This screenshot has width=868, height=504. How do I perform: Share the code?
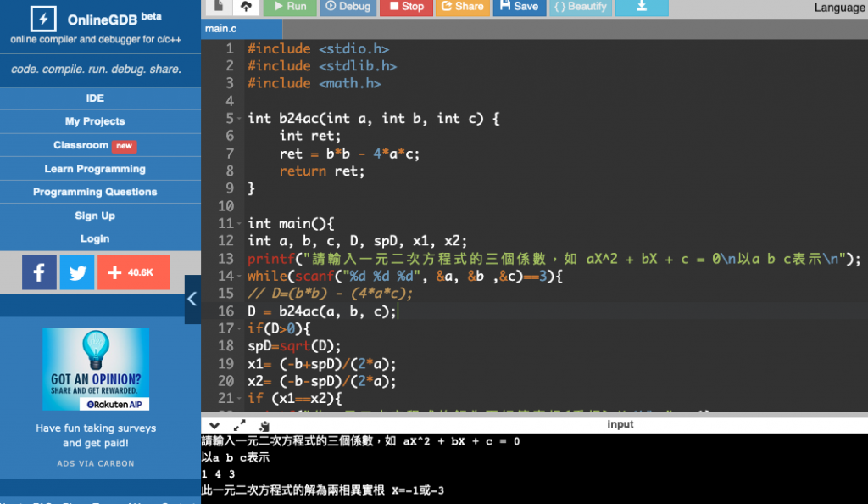click(463, 7)
